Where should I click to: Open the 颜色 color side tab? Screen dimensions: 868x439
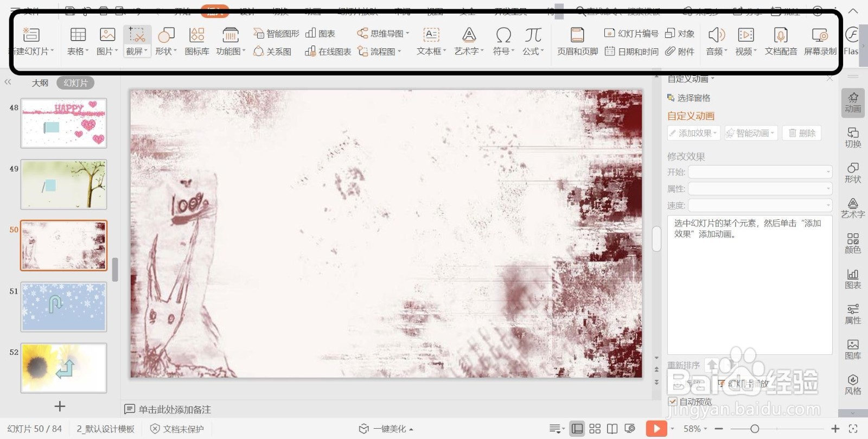(x=853, y=244)
